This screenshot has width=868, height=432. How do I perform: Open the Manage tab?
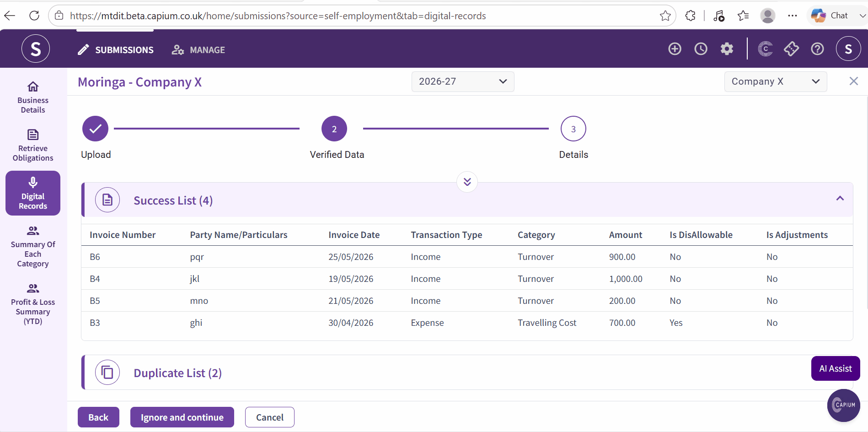click(198, 50)
